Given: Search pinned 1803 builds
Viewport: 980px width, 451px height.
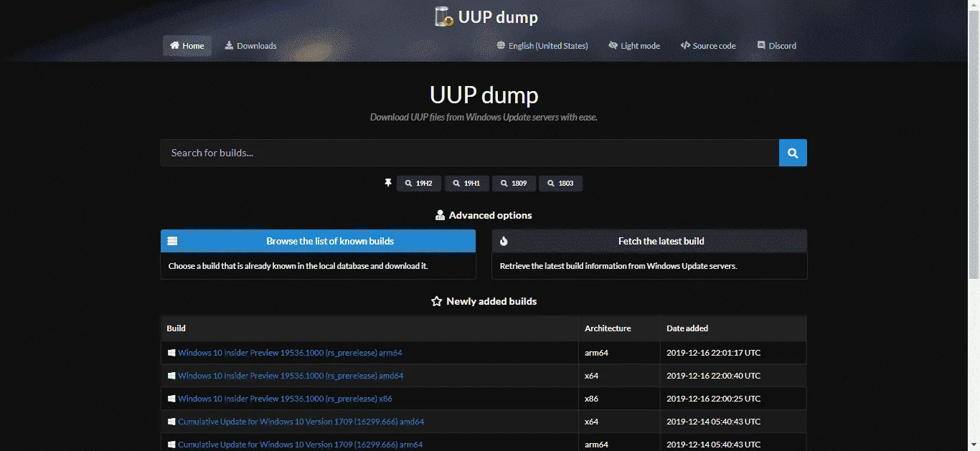Looking at the screenshot, I should tap(560, 184).
